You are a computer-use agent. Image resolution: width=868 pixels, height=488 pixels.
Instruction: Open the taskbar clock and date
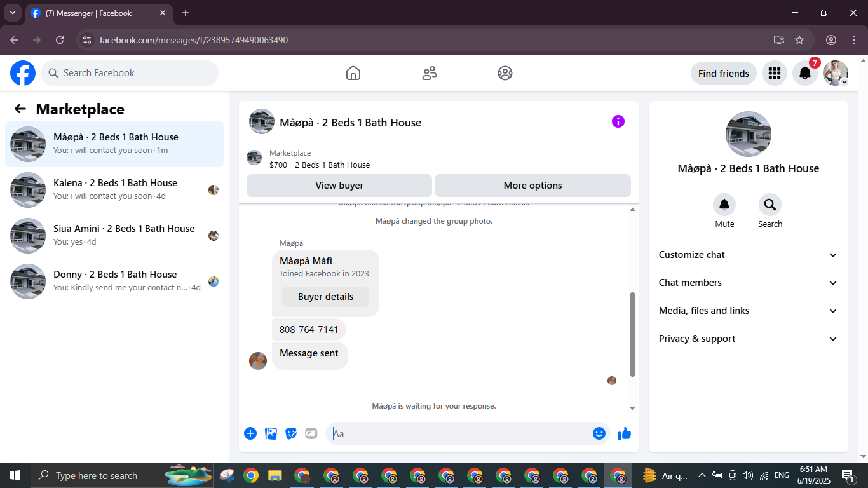813,475
